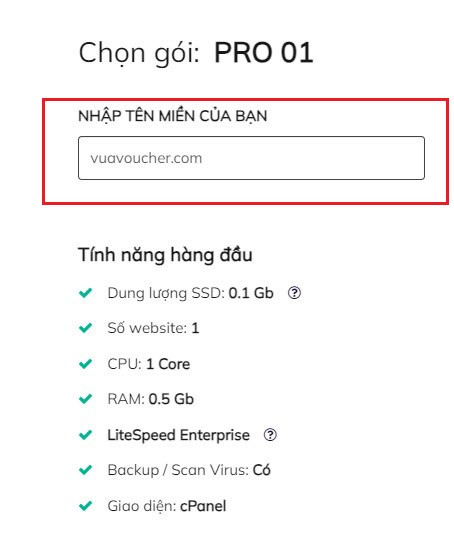The height and width of the screenshot is (560, 454).
Task: Click checkmark beside Backup / Scan Virus
Action: coord(85,470)
